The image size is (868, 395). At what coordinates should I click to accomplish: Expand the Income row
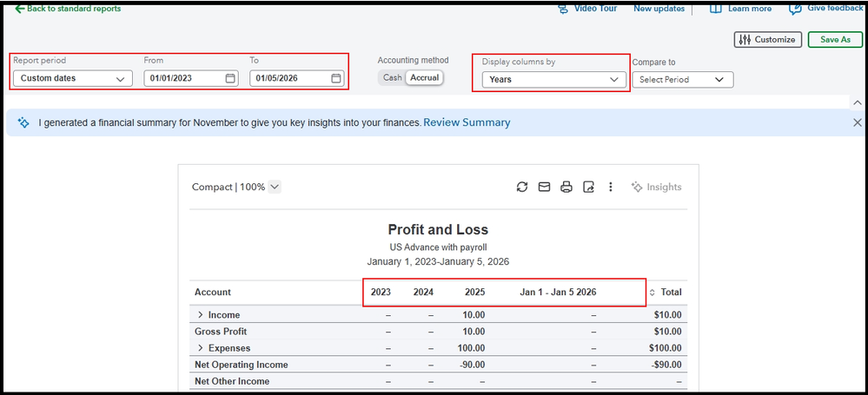(x=201, y=315)
